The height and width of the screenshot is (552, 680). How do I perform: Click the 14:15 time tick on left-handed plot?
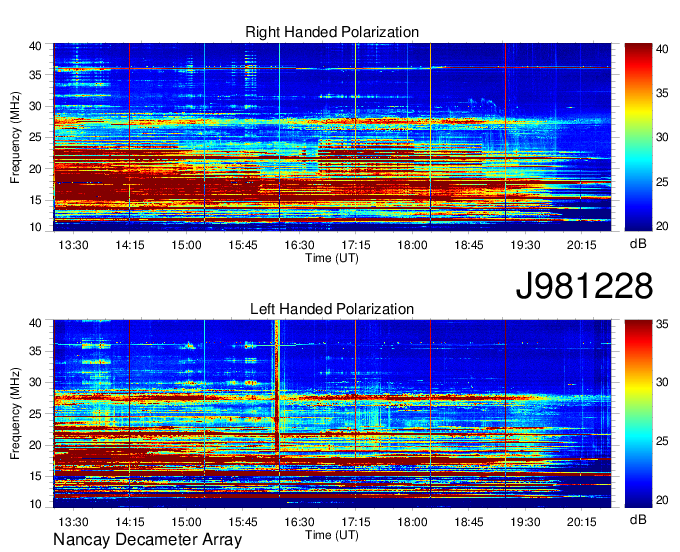[130, 522]
